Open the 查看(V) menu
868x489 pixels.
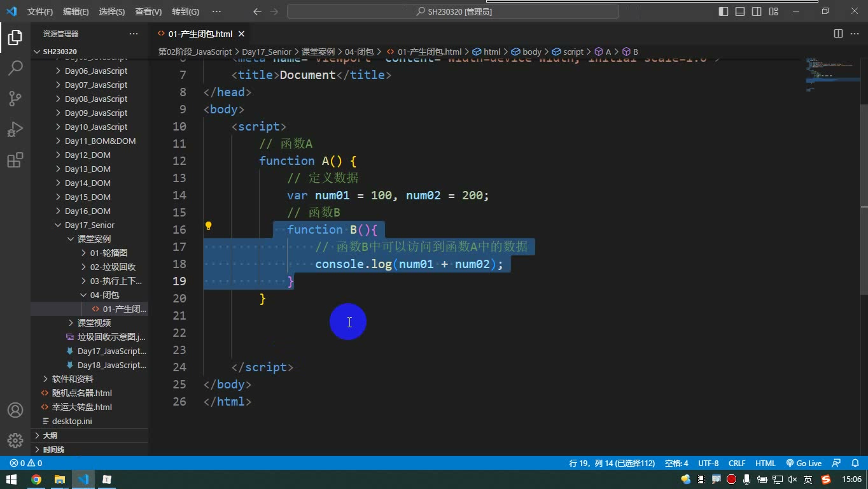pyautogui.click(x=148, y=11)
